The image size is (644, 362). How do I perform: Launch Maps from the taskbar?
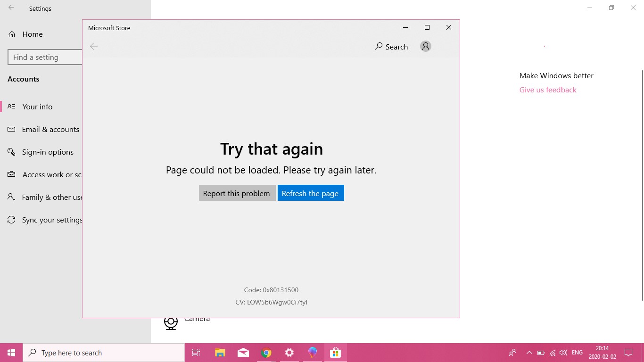coord(312,352)
